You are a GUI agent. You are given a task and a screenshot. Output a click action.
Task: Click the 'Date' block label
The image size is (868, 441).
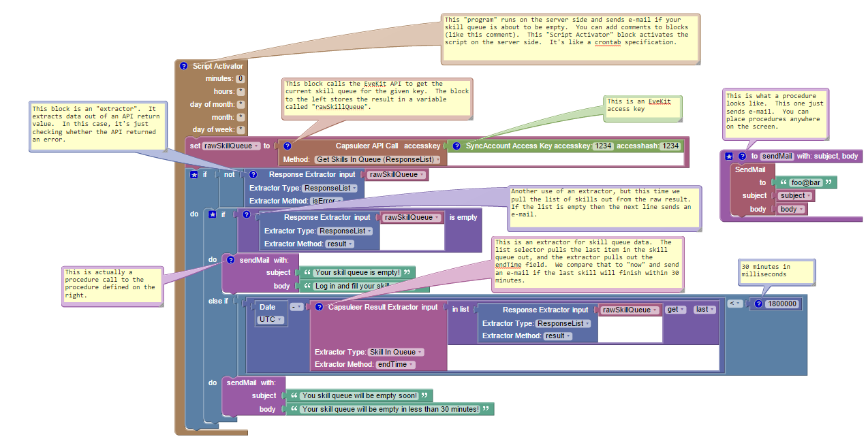point(267,307)
